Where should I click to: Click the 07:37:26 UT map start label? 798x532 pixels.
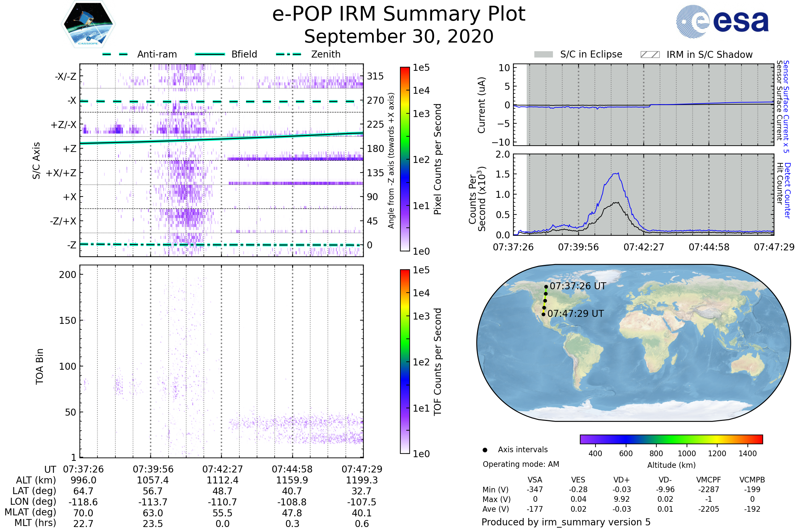578,286
